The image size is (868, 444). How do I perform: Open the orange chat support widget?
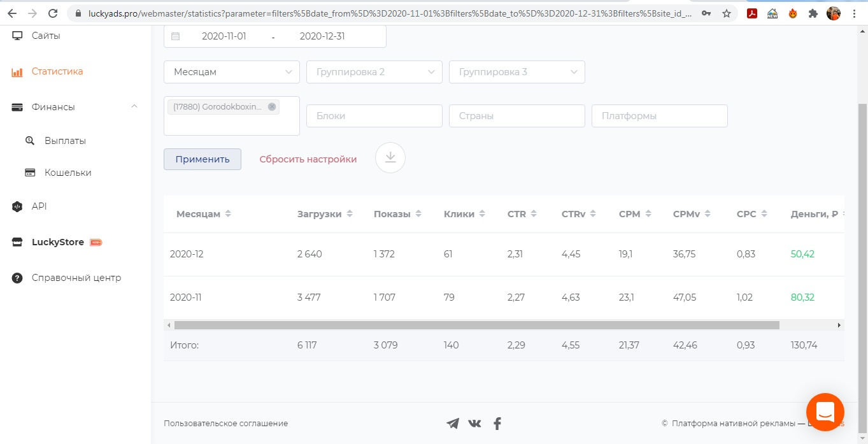click(x=825, y=413)
